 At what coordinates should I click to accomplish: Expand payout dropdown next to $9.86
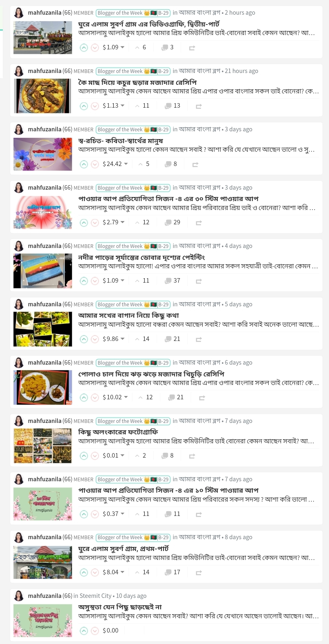pos(122,339)
